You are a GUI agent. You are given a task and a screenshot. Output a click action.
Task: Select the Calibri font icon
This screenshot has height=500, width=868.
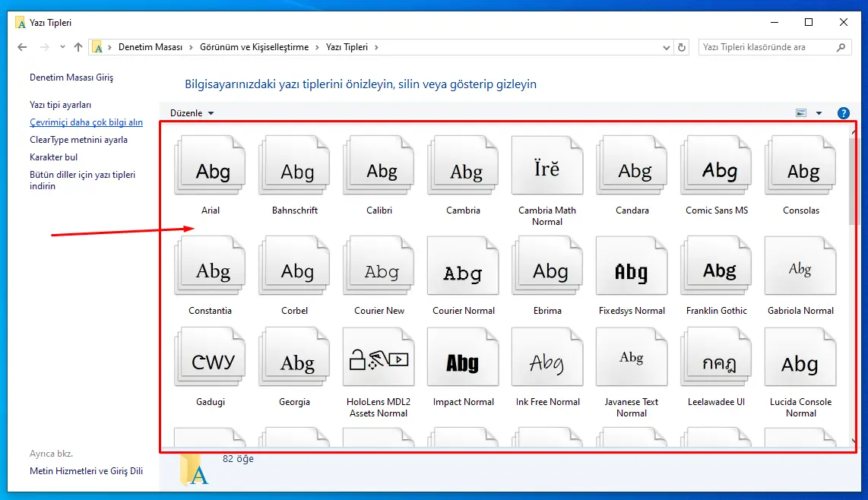coord(379,165)
